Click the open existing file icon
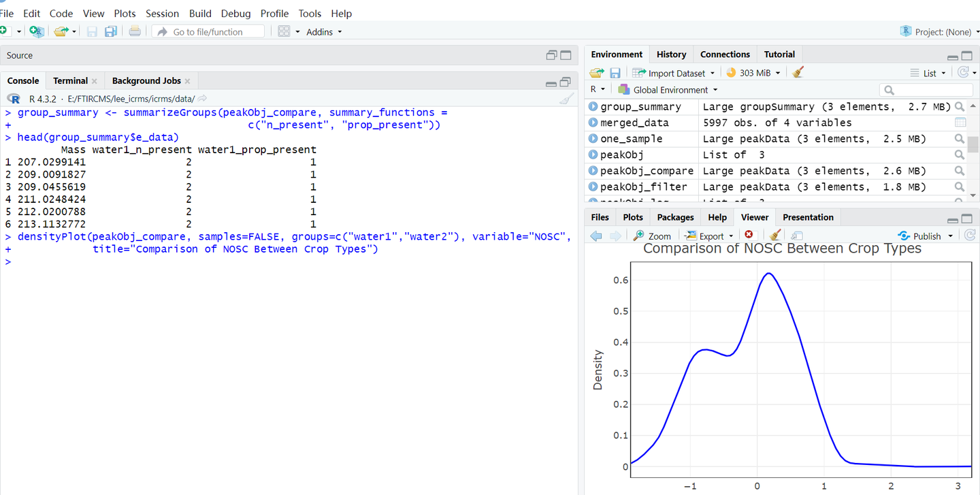980x495 pixels. click(x=61, y=31)
